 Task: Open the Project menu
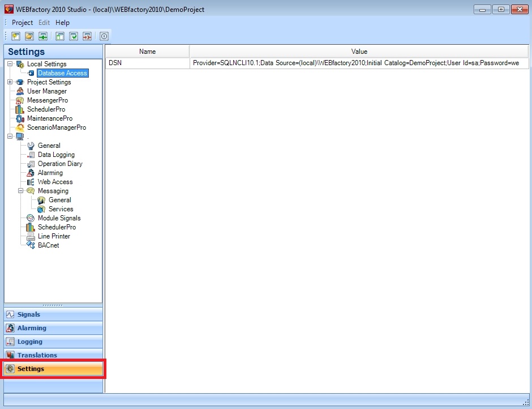tap(23, 23)
